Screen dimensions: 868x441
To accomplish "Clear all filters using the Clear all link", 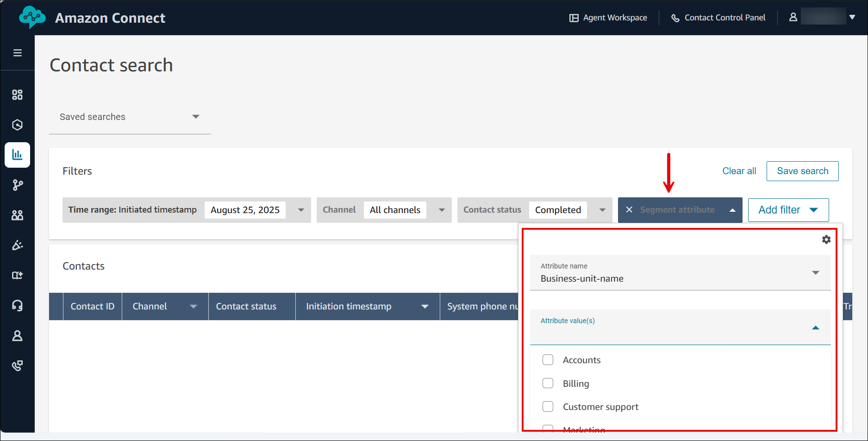I will click(739, 171).
